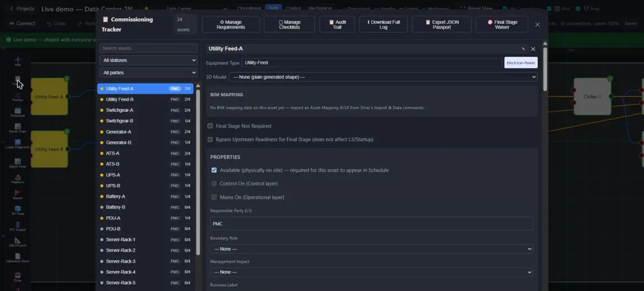Switch to the Mechanical layer tab
This screenshot has height=291, width=644.
[319, 8]
